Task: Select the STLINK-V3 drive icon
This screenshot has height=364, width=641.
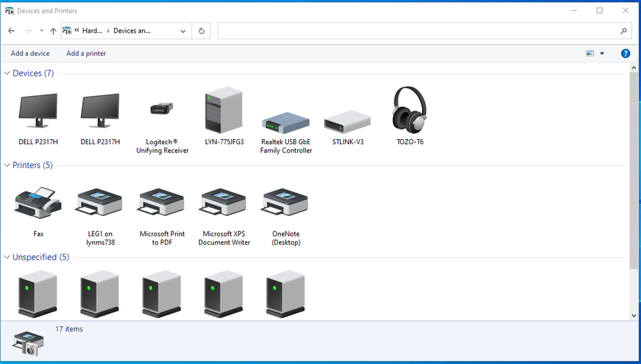Action: [x=348, y=122]
